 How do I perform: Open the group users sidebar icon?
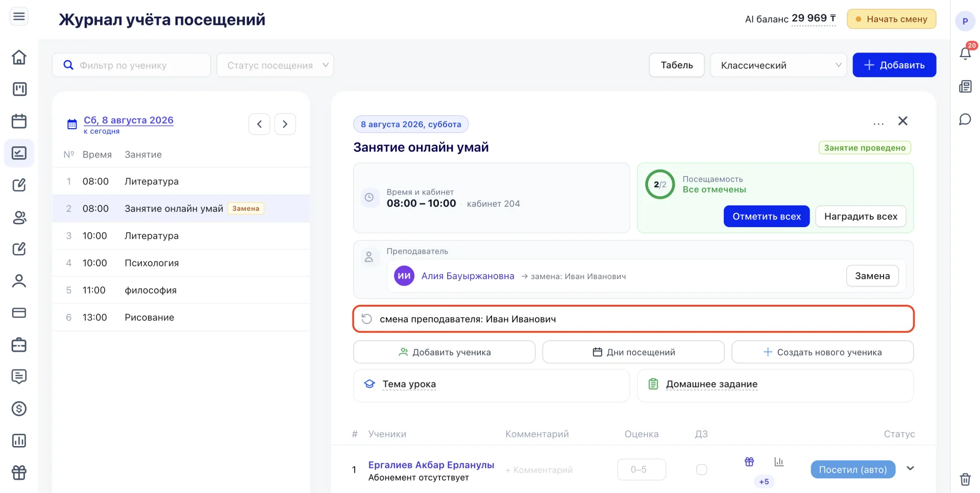[x=19, y=217]
